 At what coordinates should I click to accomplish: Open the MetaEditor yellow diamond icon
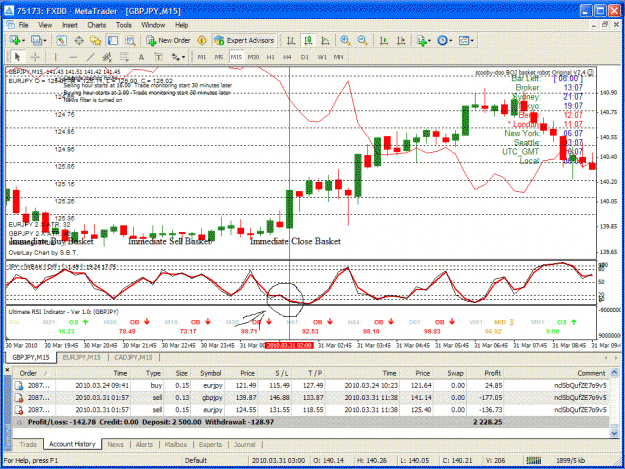(202, 40)
